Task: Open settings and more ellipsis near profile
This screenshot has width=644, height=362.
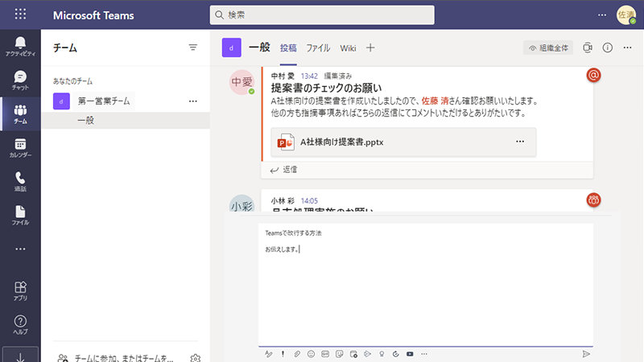Action: point(602,14)
